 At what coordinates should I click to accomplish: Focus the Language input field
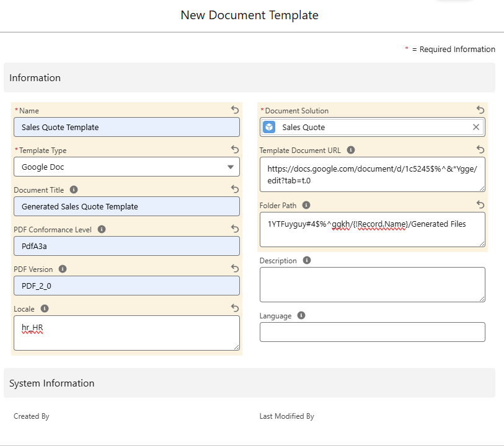(x=372, y=332)
